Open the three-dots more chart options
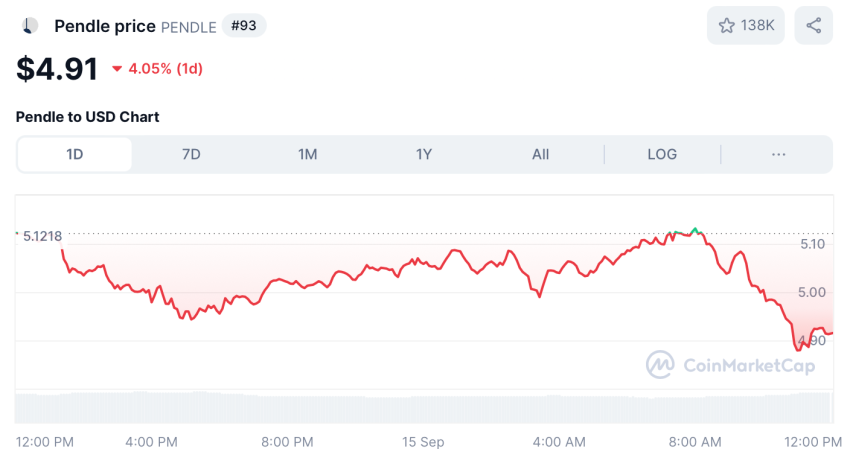Screen dimensions: 850x449 click(778, 155)
